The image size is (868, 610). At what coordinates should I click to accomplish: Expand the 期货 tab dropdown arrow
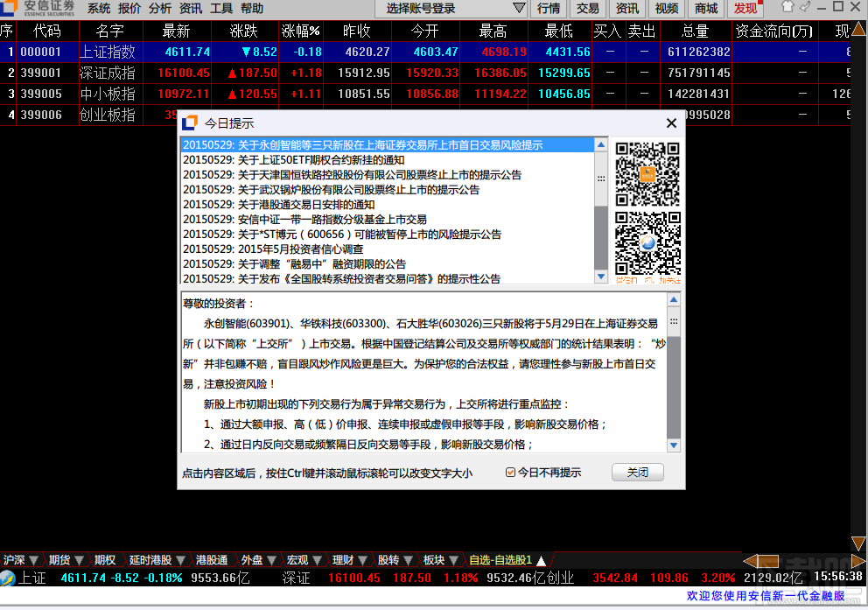(x=79, y=560)
